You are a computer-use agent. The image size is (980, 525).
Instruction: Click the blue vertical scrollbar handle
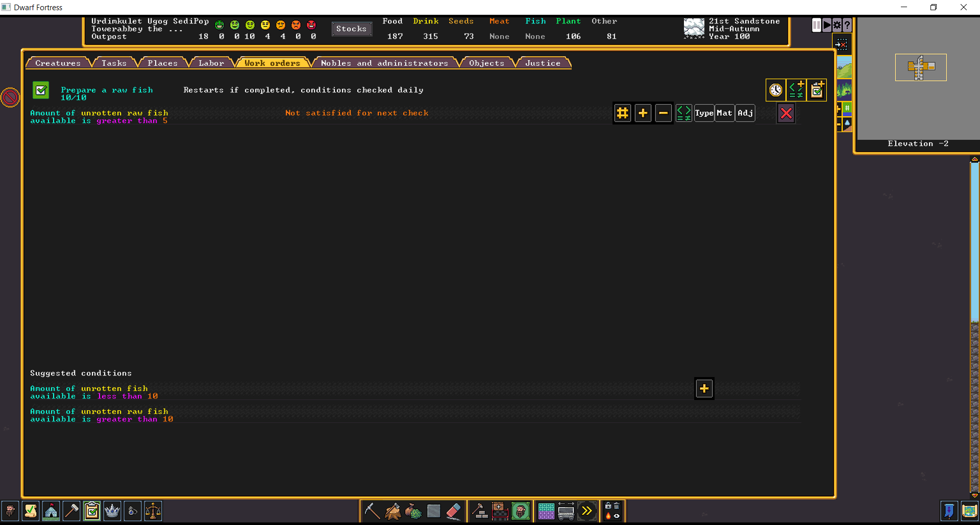[975, 241]
